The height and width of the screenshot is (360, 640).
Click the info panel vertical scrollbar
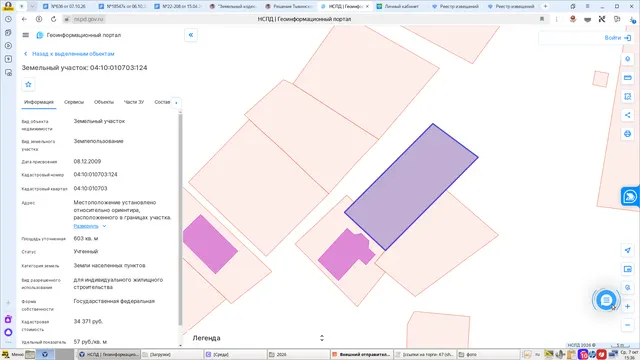point(180,220)
